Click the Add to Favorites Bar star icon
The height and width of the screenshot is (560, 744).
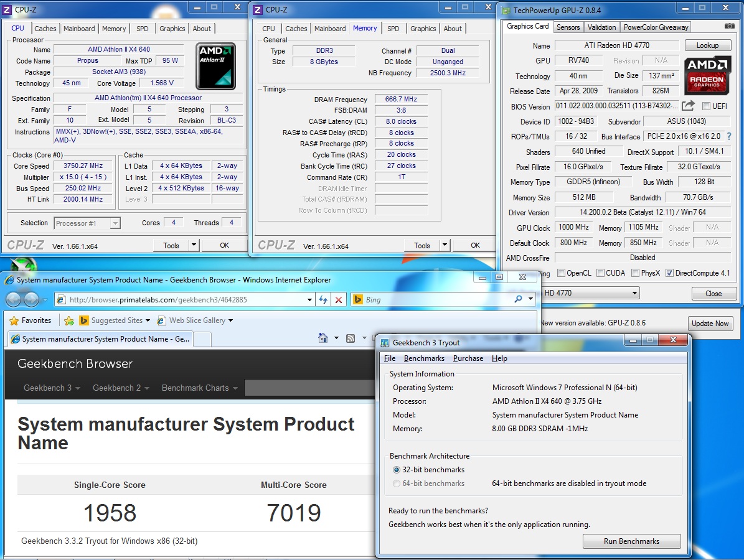(69, 320)
